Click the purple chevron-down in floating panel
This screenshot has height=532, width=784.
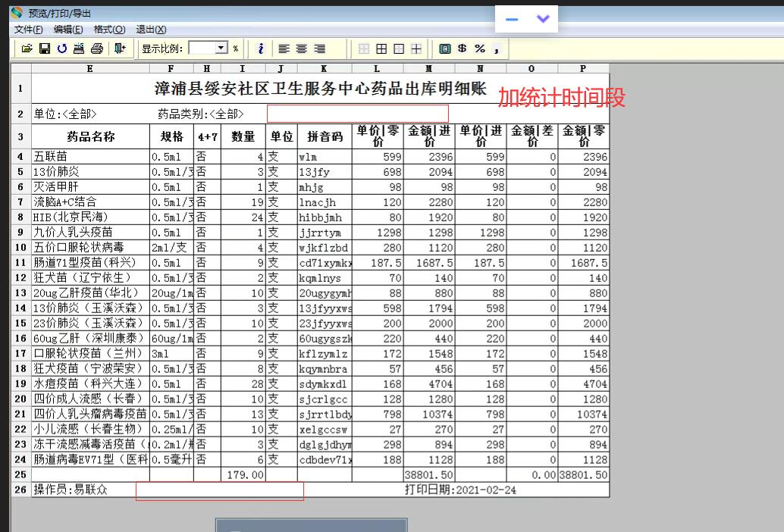pyautogui.click(x=543, y=19)
